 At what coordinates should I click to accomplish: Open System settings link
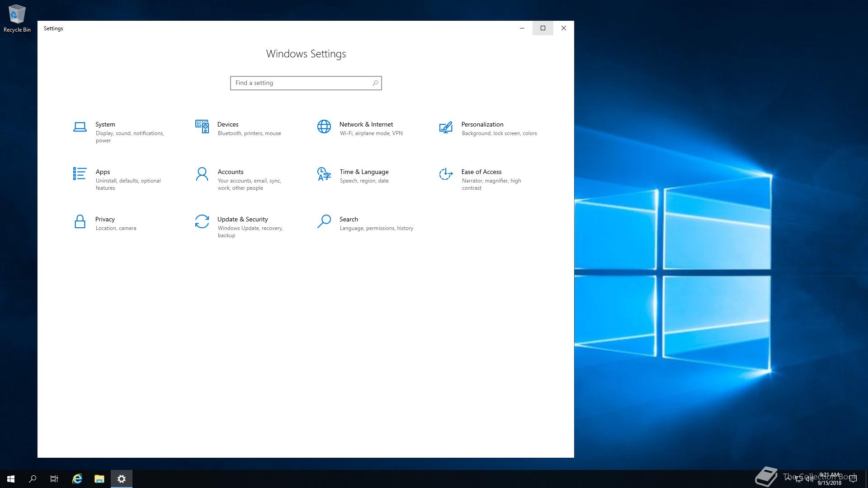(105, 124)
